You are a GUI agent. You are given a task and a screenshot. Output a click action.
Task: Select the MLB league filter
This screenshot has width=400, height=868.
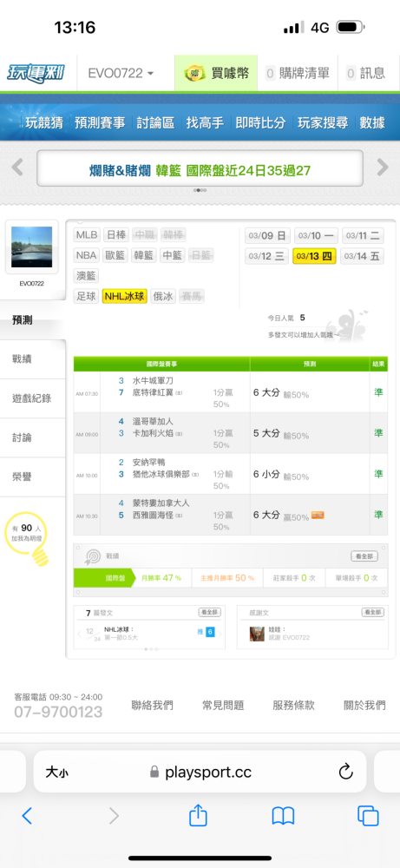[87, 235]
